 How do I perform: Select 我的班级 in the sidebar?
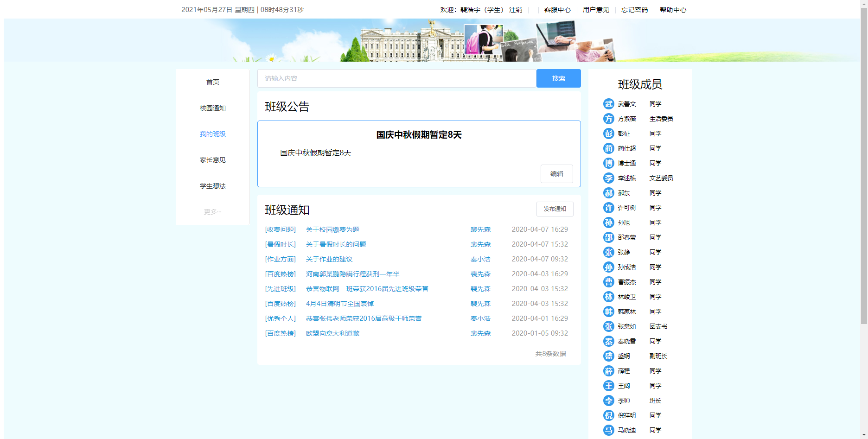212,134
